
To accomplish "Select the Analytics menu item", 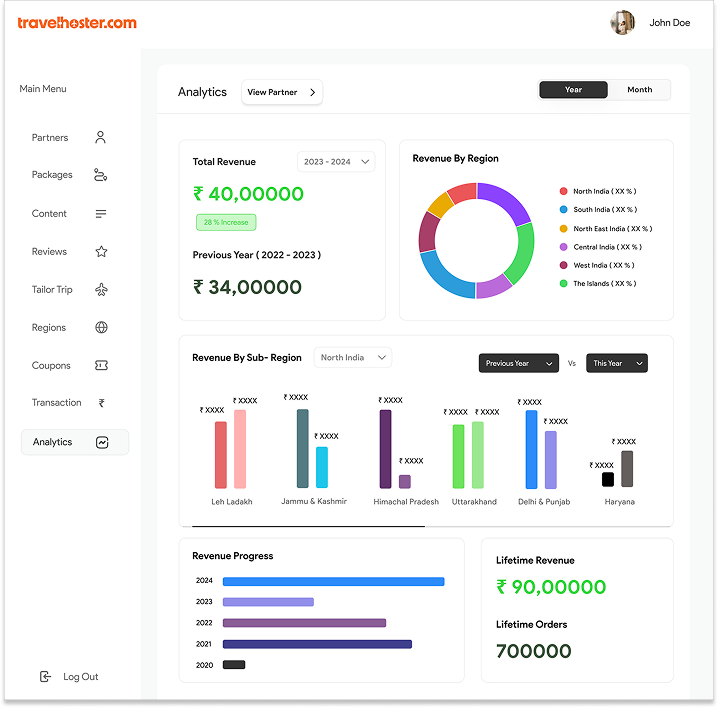I will point(75,442).
